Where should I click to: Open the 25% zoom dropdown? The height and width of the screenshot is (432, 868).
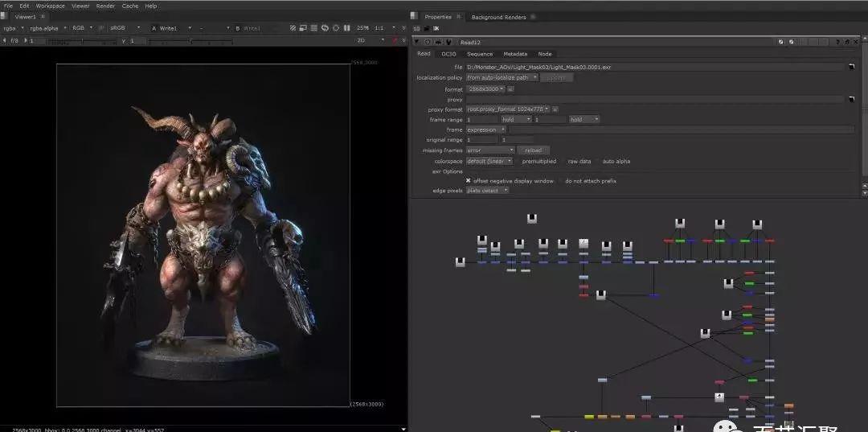(363, 27)
